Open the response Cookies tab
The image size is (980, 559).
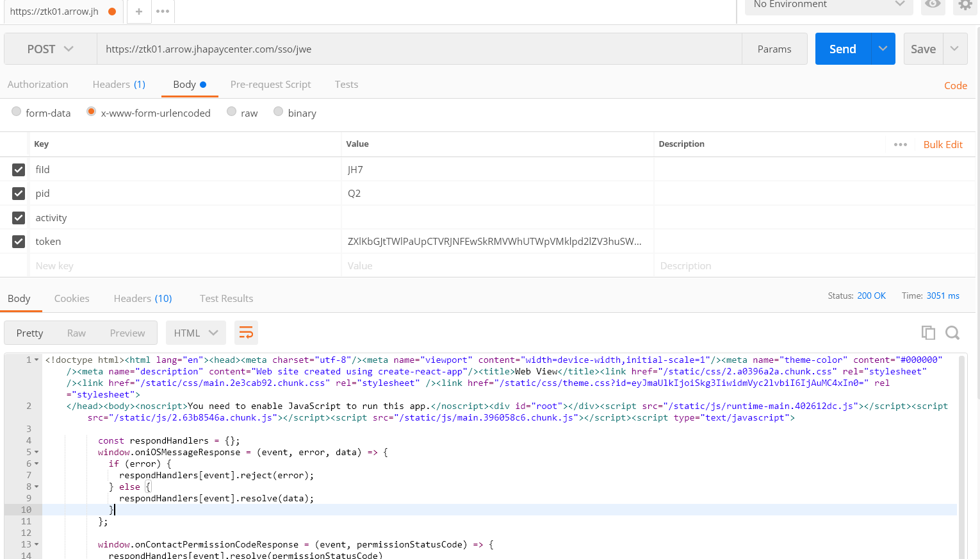tap(72, 299)
